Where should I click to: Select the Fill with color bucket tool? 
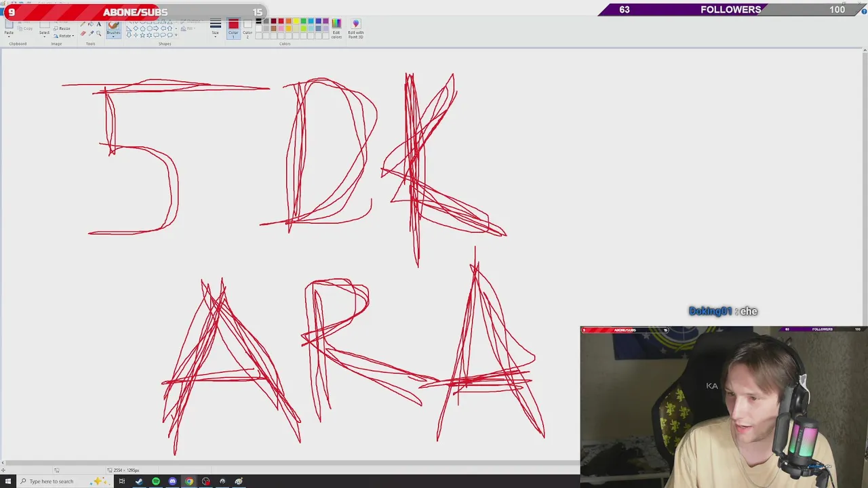[91, 24]
